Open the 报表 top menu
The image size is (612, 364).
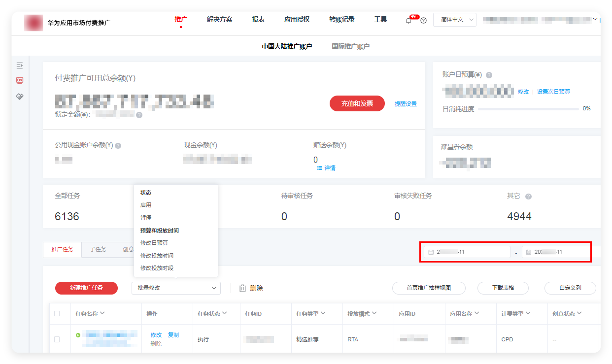tap(258, 20)
